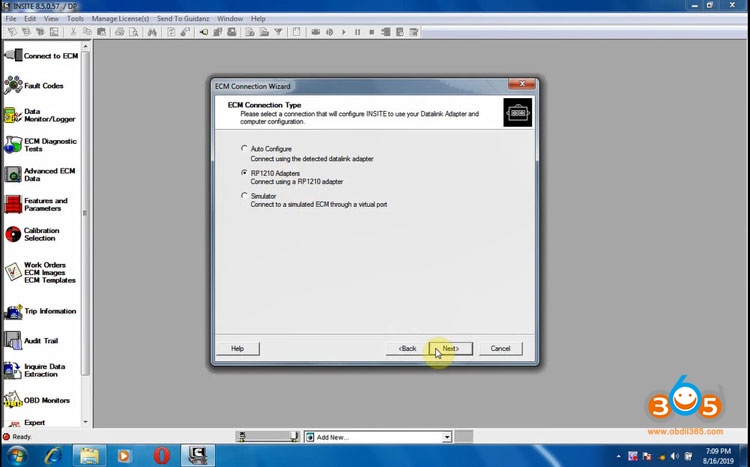Image resolution: width=750 pixels, height=467 pixels.
Task: Click the Paste toolbar icon
Action: [101, 32]
